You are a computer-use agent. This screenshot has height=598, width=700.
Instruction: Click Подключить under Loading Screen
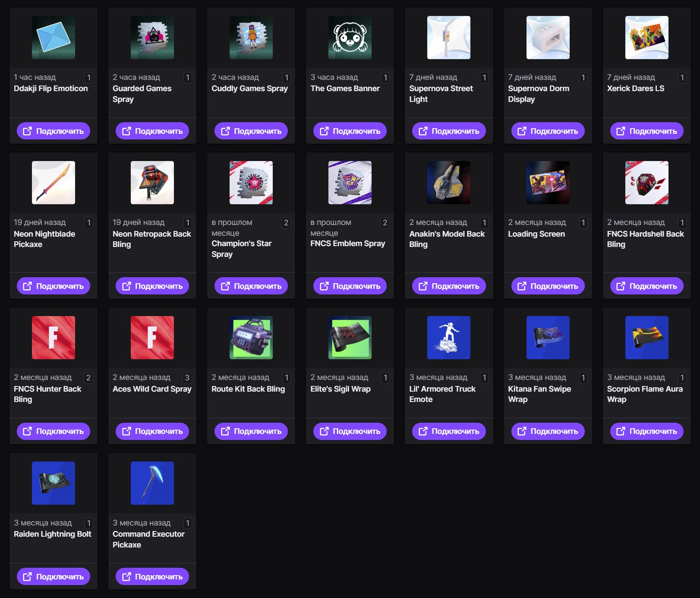[x=548, y=286]
